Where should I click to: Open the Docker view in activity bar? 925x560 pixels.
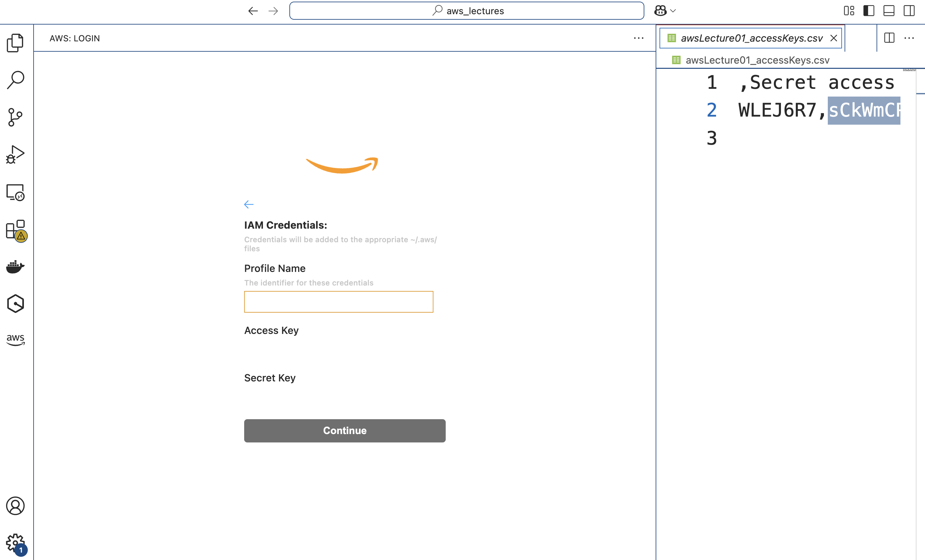pos(16,267)
